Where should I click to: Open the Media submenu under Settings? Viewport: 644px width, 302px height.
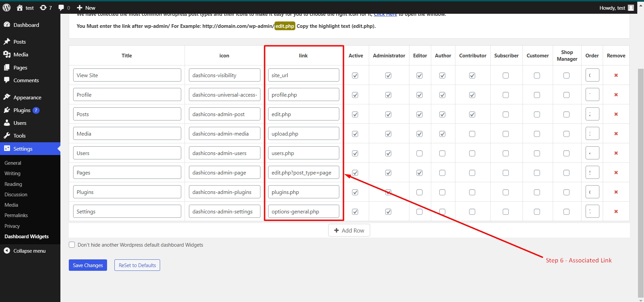11,205
